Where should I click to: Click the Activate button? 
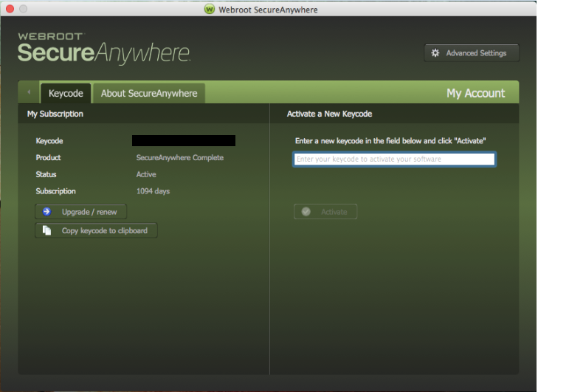(x=325, y=212)
